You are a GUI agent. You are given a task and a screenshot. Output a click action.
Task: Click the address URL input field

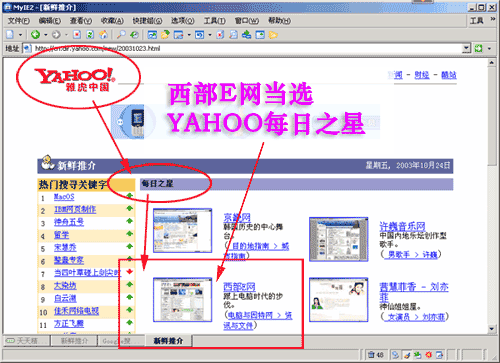pos(247,48)
